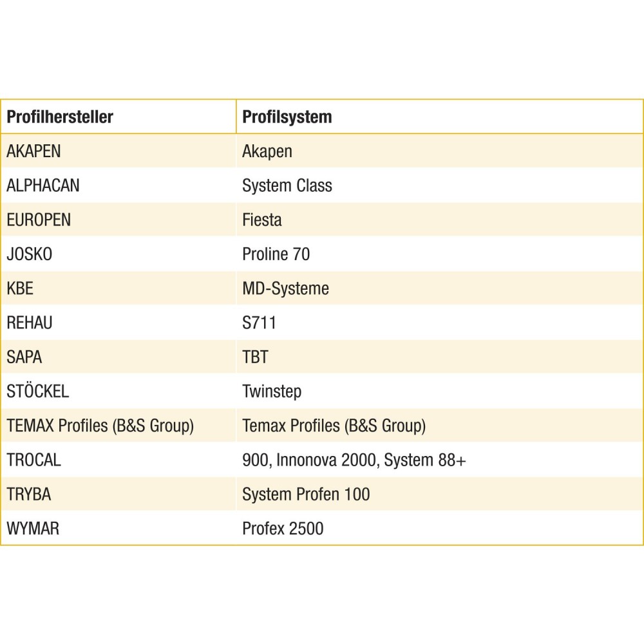The height and width of the screenshot is (644, 644).
Task: Select the MD-Systeme cell
Action: point(285,289)
